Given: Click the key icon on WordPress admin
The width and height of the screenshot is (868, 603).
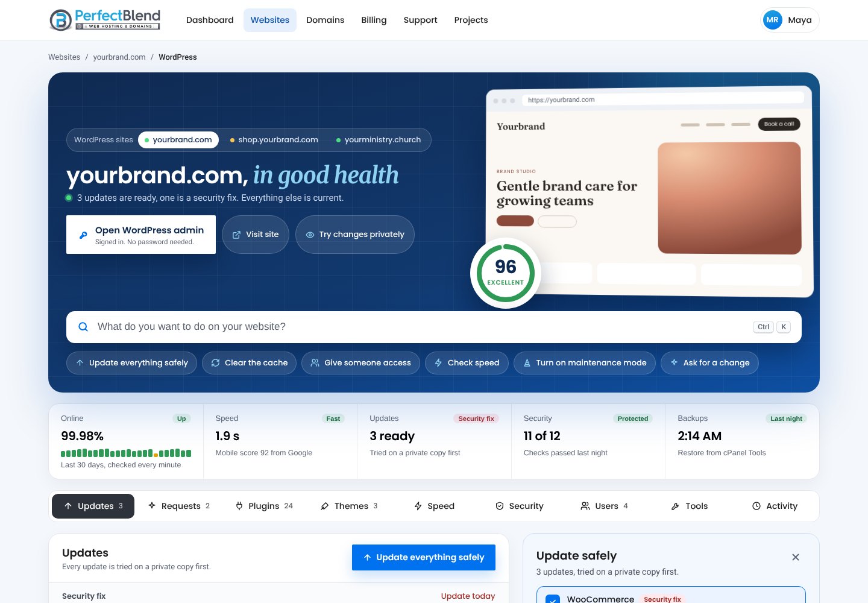Looking at the screenshot, I should [83, 235].
